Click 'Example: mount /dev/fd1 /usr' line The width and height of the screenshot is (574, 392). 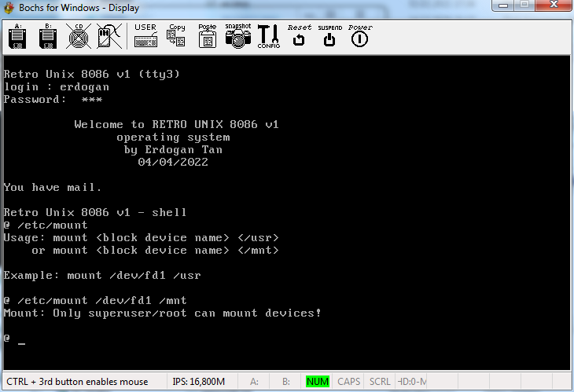pyautogui.click(x=102, y=276)
